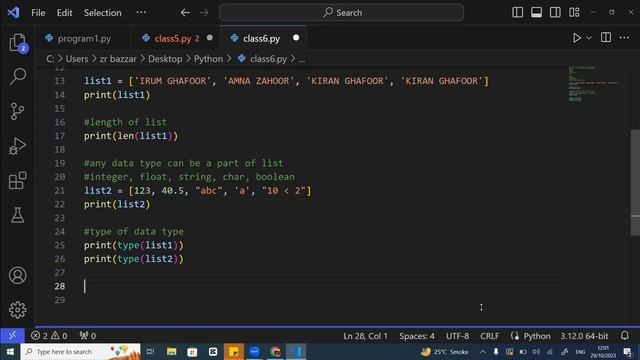Switch to the program1.py tab
This screenshot has height=360, width=640.
84,38
